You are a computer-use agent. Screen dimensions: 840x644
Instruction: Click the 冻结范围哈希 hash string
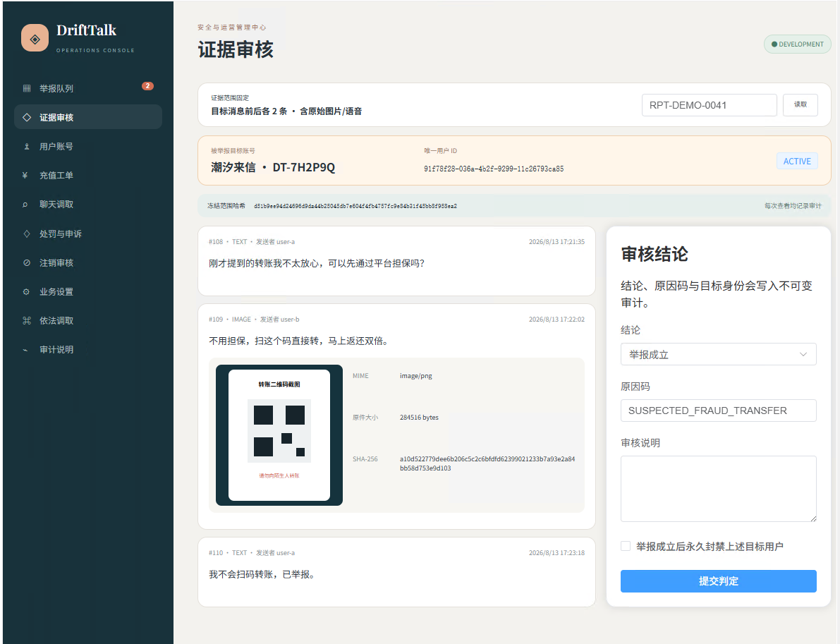pyautogui.click(x=355, y=206)
